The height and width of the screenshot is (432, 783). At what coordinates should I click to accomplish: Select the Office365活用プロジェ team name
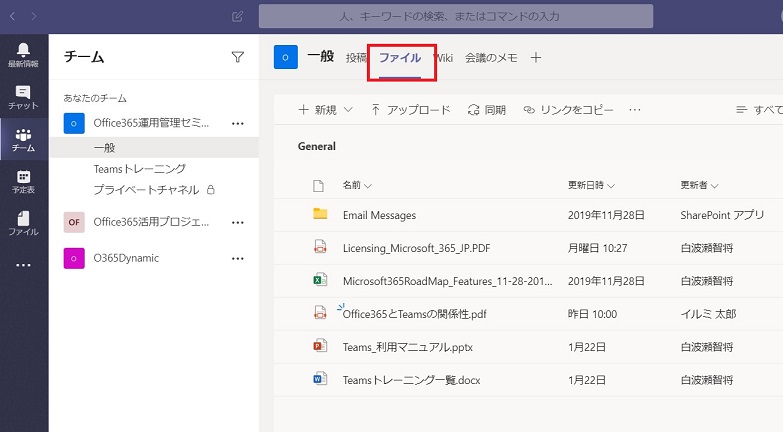151,222
